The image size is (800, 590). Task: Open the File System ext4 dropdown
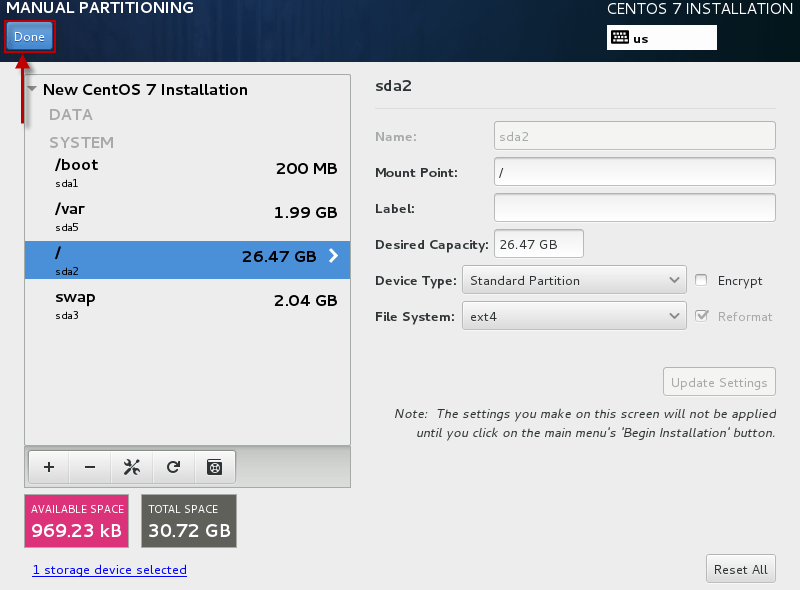tap(574, 316)
